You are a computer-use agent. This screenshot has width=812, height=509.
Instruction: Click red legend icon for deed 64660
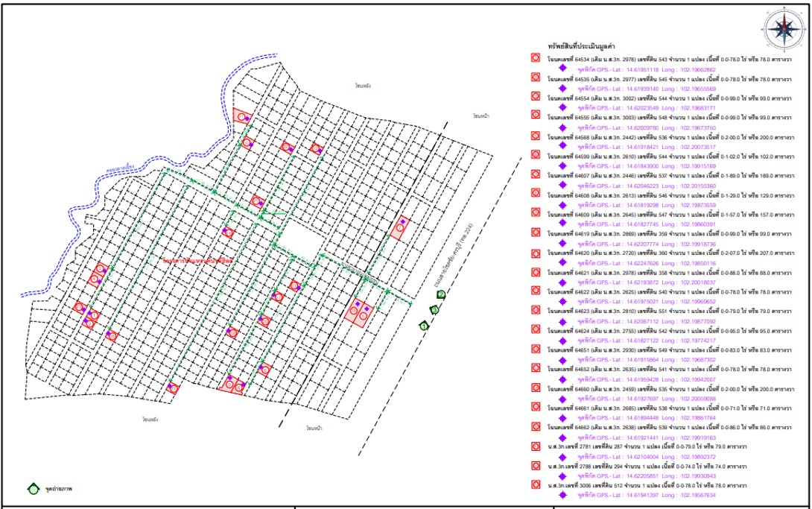coord(536,387)
